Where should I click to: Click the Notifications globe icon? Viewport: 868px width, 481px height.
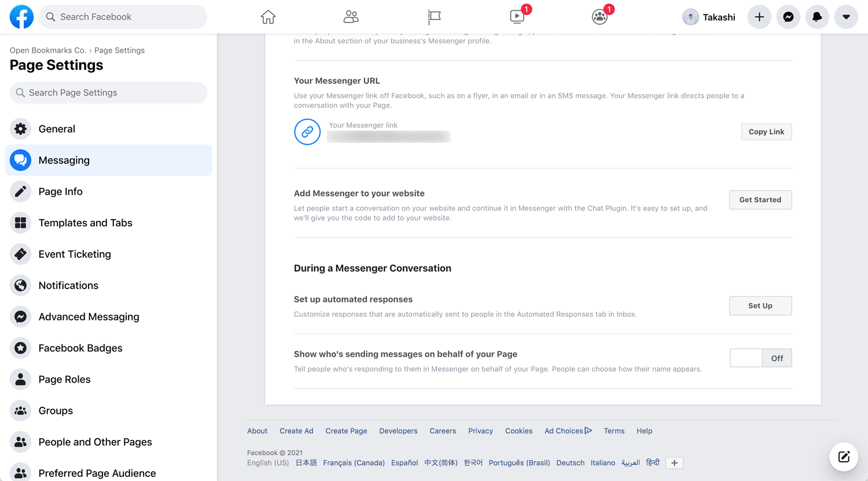point(20,285)
